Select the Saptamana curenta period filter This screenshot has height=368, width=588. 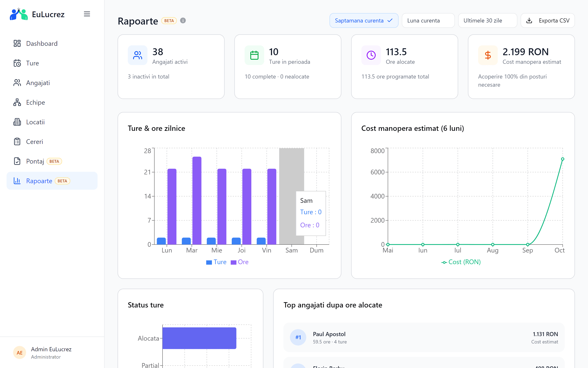coord(364,21)
